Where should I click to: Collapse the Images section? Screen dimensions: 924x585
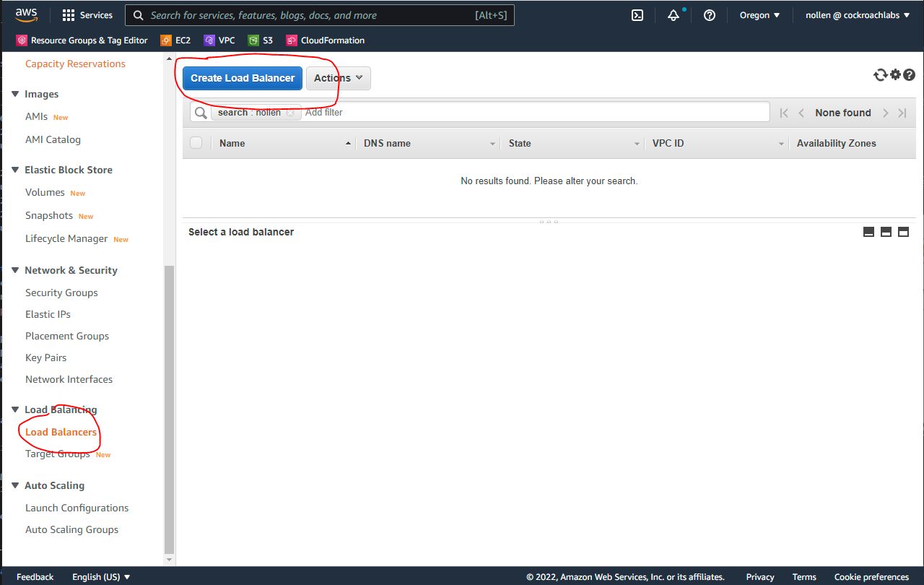point(15,94)
